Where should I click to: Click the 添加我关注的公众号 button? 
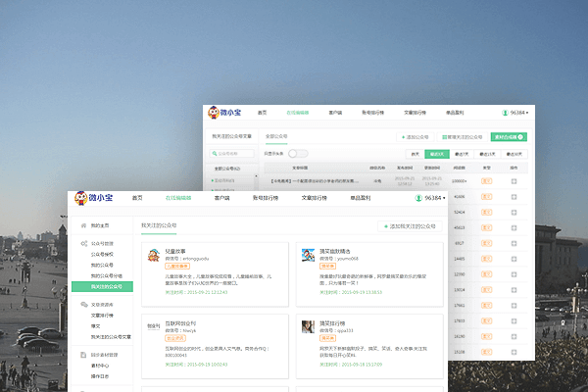412,226
